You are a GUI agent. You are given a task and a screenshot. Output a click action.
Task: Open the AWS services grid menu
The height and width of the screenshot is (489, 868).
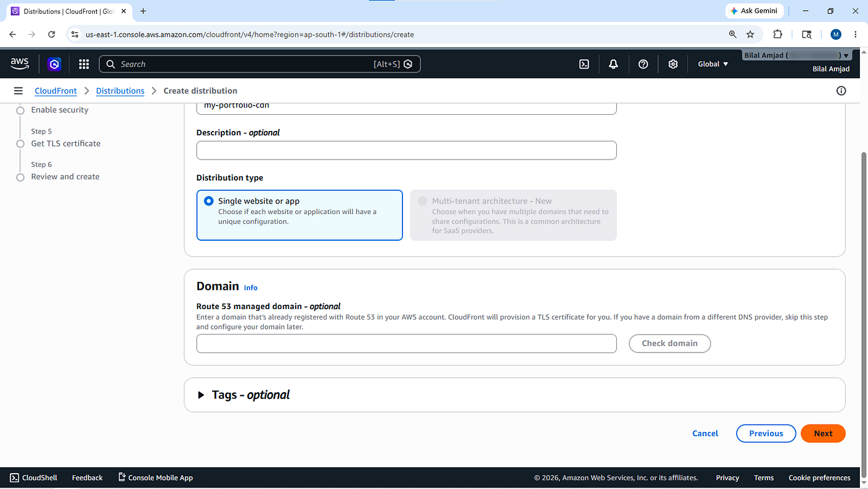(x=84, y=64)
